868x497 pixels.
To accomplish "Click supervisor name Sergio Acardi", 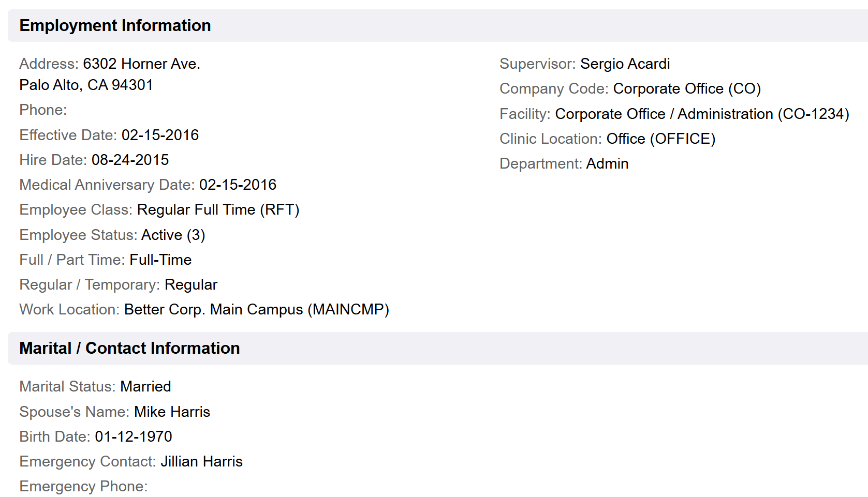I will click(x=625, y=64).
